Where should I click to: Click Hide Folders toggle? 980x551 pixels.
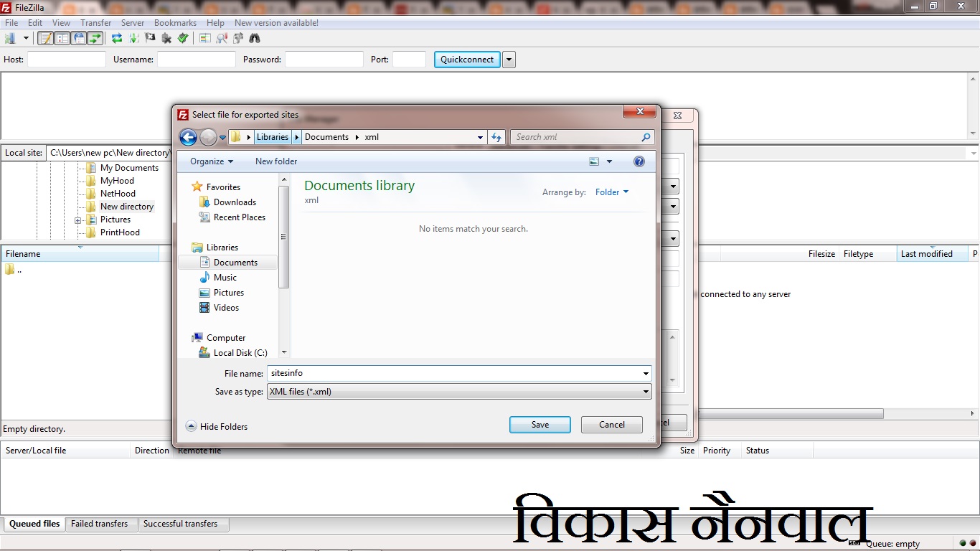217,426
